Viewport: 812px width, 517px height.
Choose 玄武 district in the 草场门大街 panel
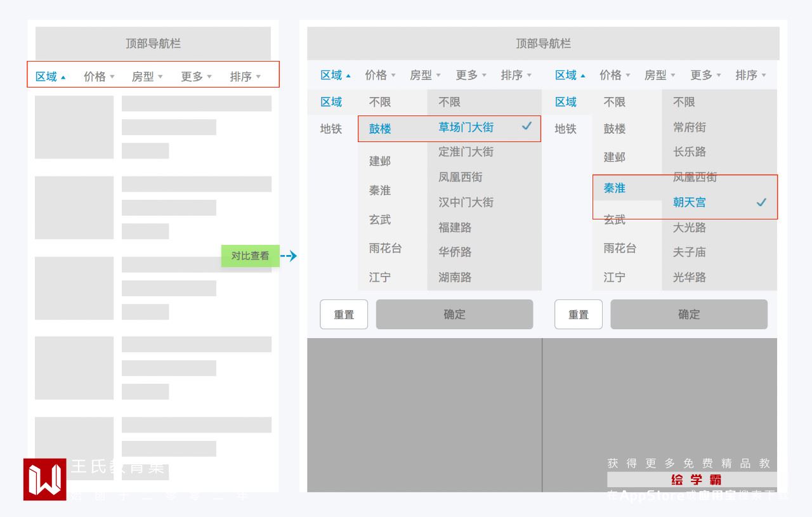click(380, 219)
